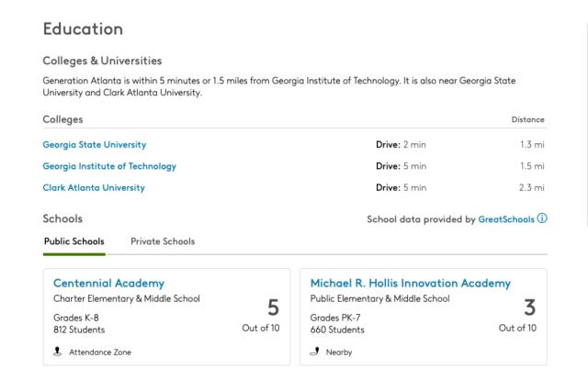Click the "812 Students" text on Centennial card
588x391 pixels.
click(x=79, y=330)
